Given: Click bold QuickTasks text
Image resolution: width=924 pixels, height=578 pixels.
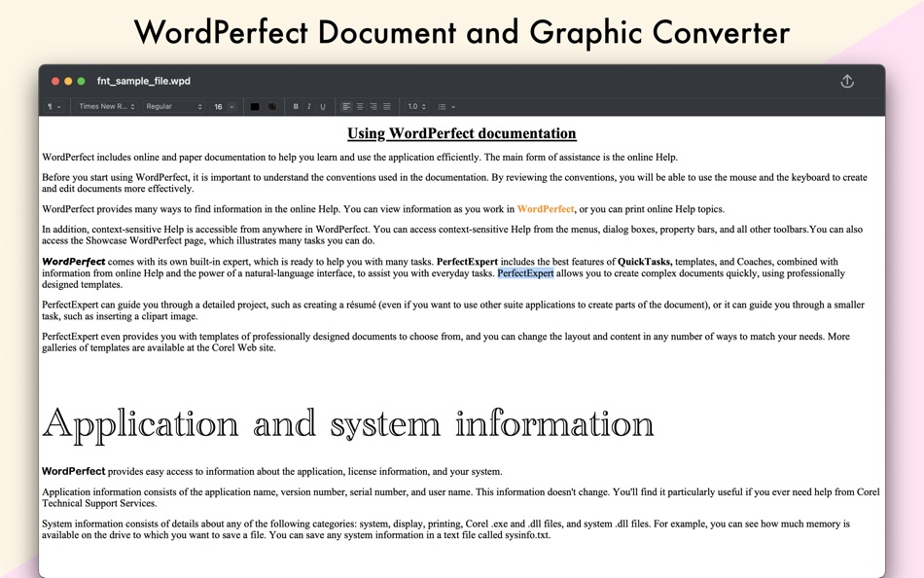Looking at the screenshot, I should click(x=645, y=262).
